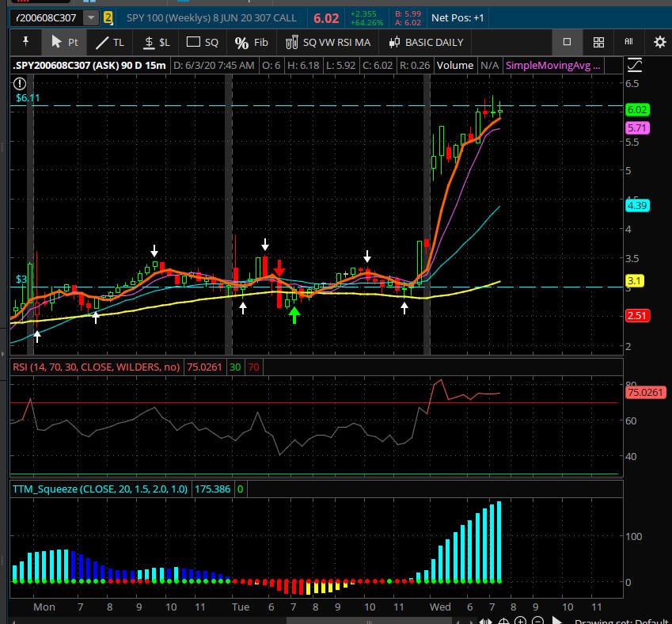This screenshot has height=624, width=672.
Task: Activate the Fibonacci (Fib) retracement tool
Action: 252,42
